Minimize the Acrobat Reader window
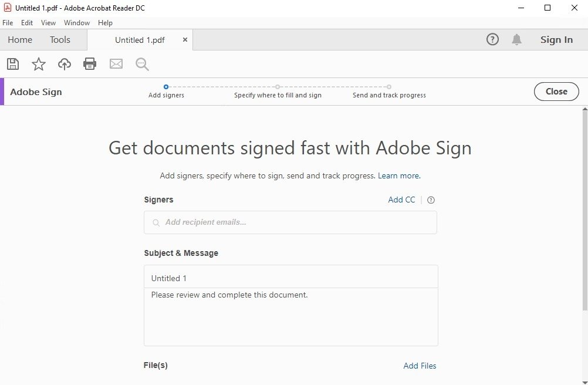Image resolution: width=588 pixels, height=385 pixels. [521, 8]
